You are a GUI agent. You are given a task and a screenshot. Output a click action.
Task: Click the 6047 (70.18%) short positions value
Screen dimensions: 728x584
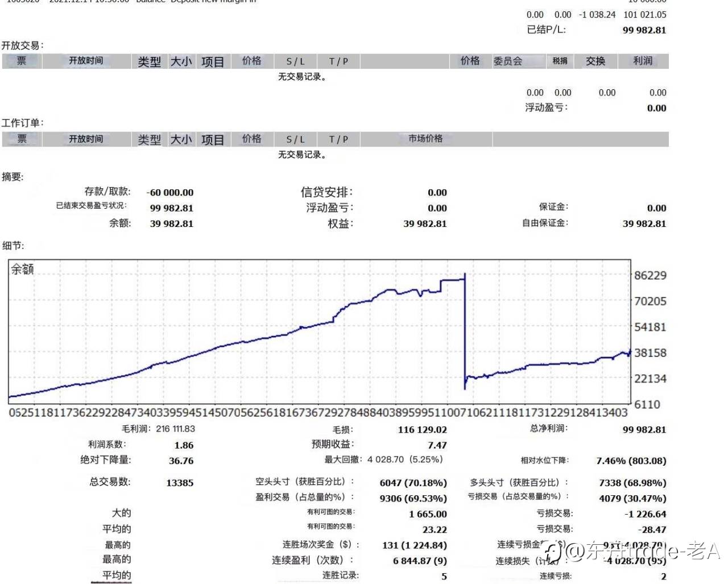pyautogui.click(x=413, y=483)
